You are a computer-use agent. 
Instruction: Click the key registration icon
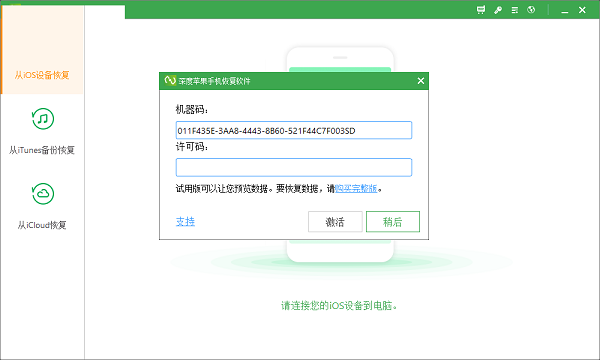pos(498,10)
